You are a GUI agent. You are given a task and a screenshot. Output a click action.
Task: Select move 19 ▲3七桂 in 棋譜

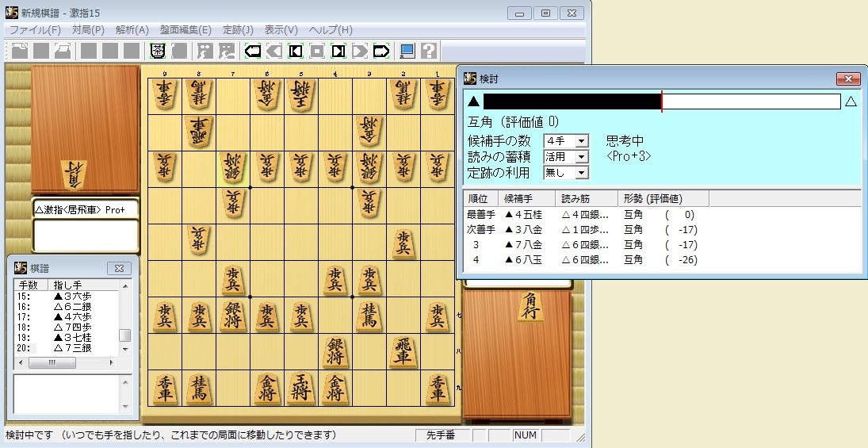point(67,338)
